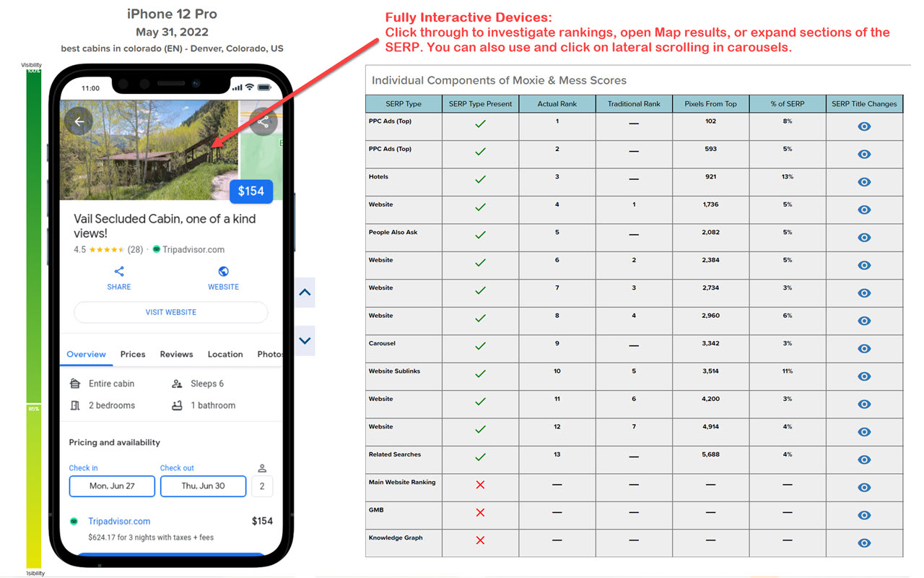Screen dimensions: 924x578
Task: Click the Entire cabin house icon
Action: pyautogui.click(x=75, y=384)
